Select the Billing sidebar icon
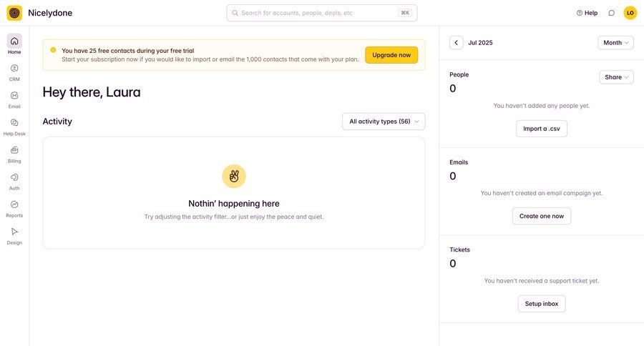This screenshot has height=346, width=644. 14,150
